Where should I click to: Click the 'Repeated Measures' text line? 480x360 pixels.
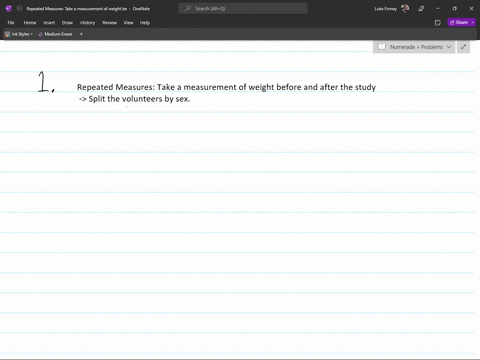[x=226, y=87]
